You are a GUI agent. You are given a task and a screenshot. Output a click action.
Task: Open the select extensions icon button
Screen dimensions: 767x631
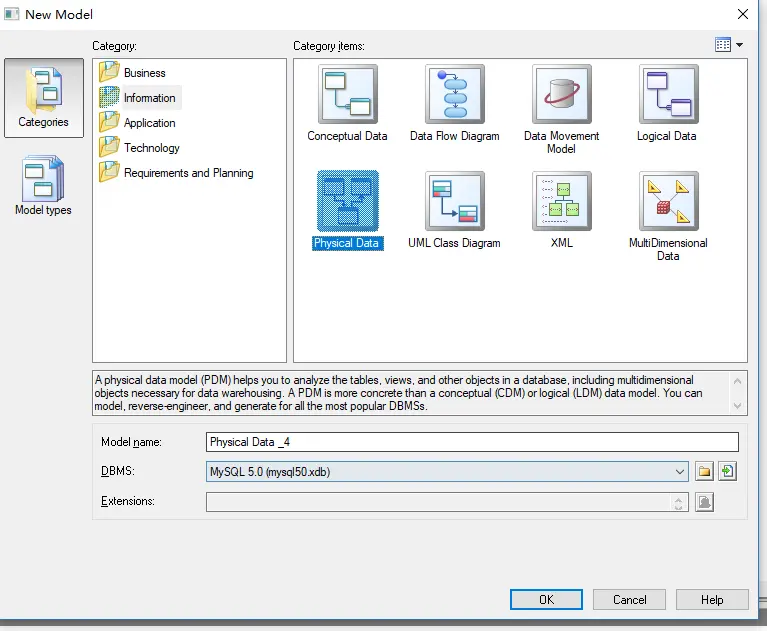[704, 502]
